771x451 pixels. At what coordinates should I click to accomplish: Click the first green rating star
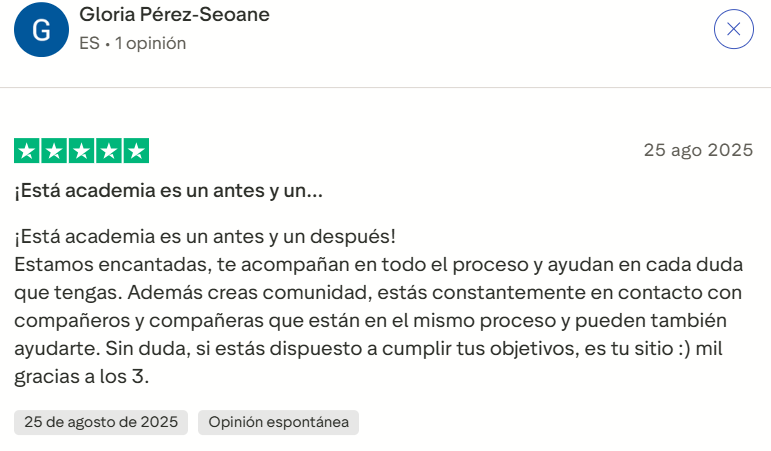point(27,151)
